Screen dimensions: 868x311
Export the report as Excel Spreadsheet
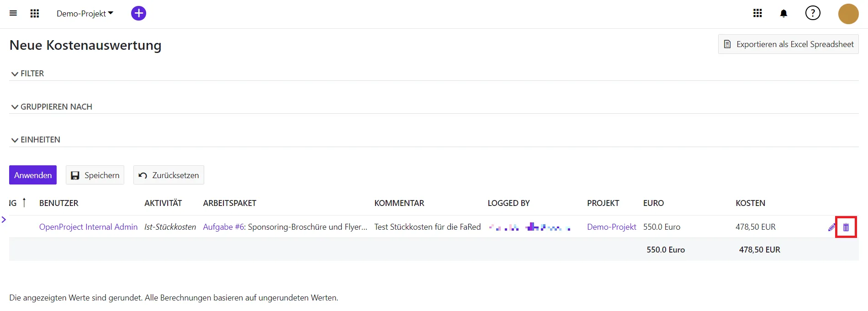click(788, 44)
